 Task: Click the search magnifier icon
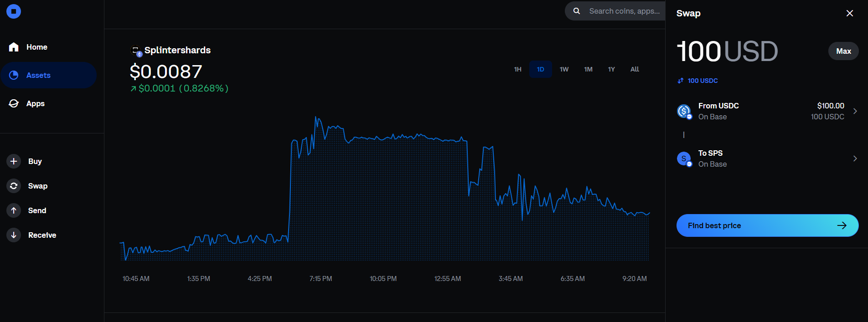pyautogui.click(x=577, y=11)
